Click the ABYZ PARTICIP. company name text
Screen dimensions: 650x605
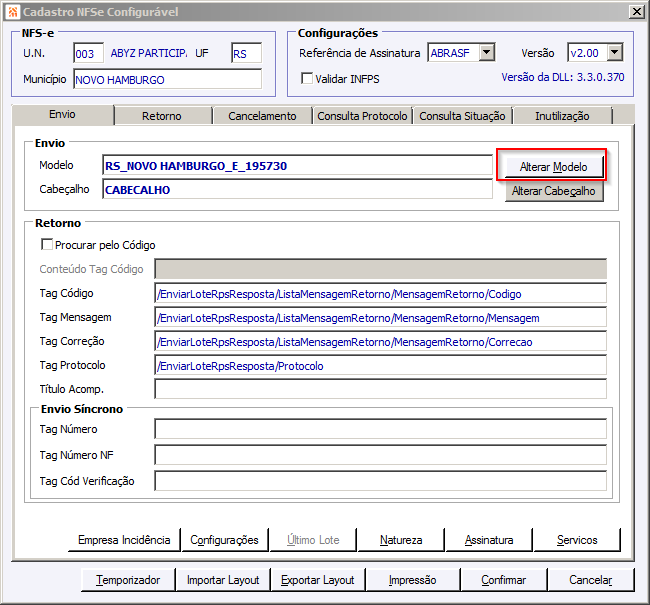pos(148,53)
